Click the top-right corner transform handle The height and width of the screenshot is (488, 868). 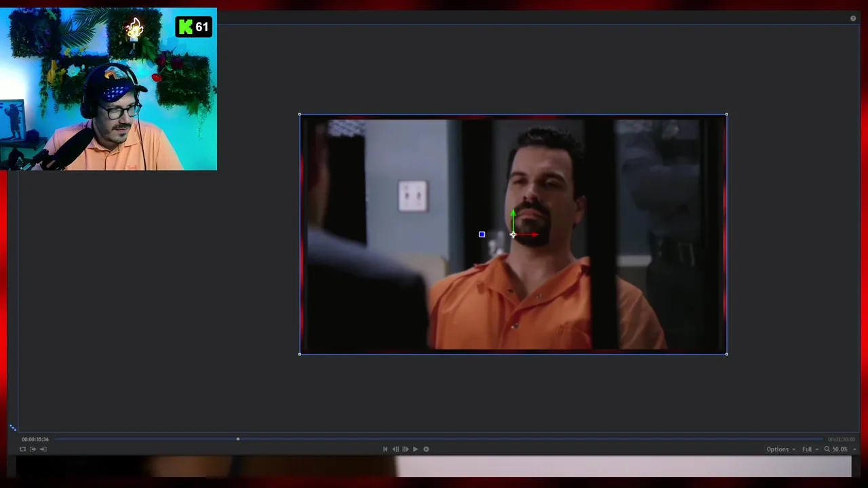726,115
